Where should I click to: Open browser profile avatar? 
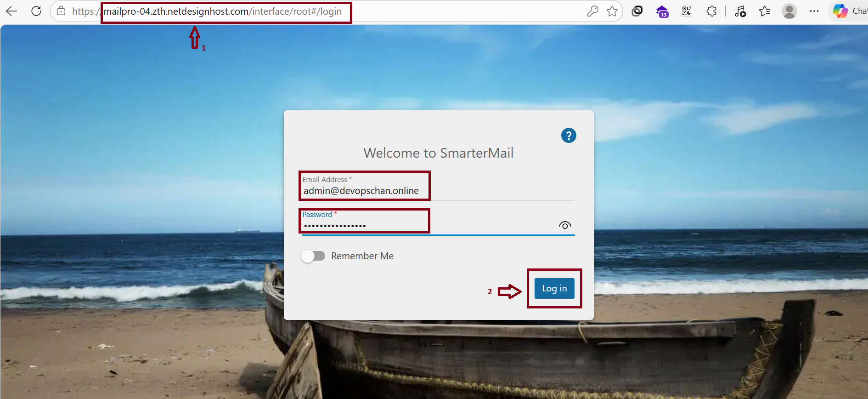tap(789, 11)
